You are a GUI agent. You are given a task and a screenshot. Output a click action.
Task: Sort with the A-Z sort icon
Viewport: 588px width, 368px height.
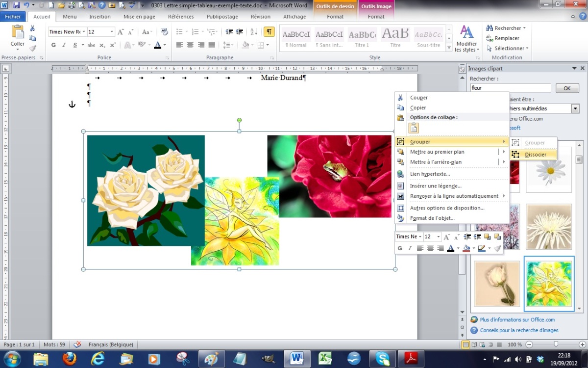click(254, 32)
